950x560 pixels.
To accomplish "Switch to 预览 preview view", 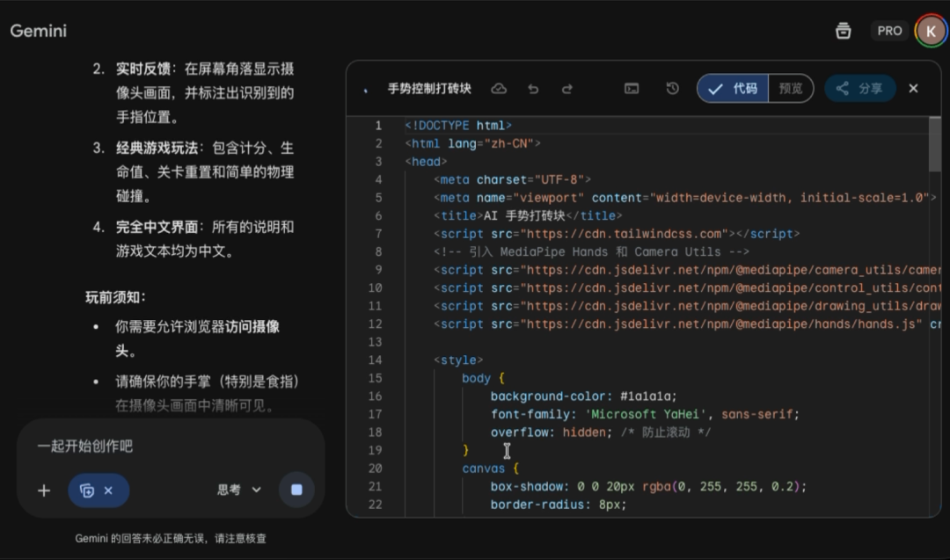I will coord(791,89).
